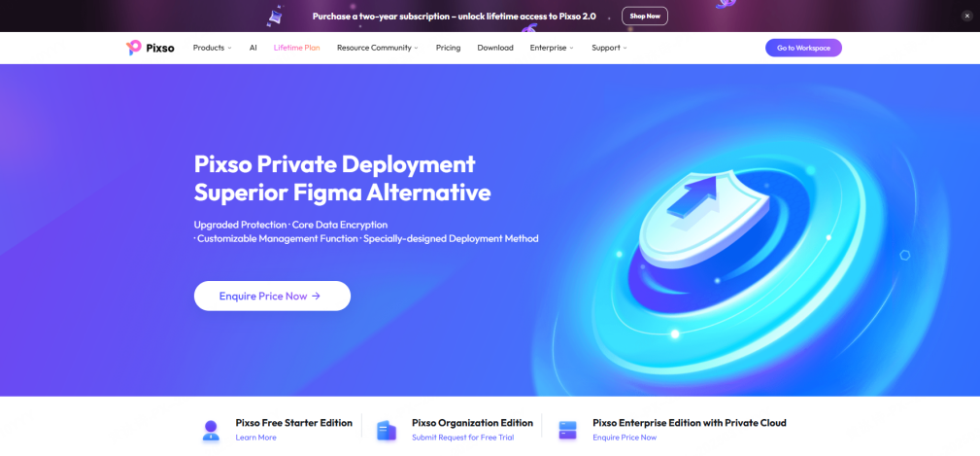The width and height of the screenshot is (980, 456).
Task: Click the Organization Edition document icon
Action: pyautogui.click(x=387, y=431)
